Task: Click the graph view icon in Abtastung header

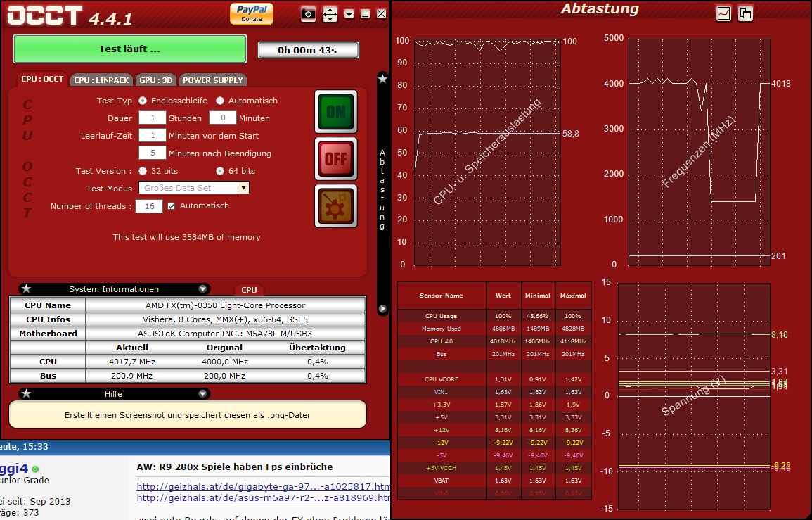Action: coord(723,13)
